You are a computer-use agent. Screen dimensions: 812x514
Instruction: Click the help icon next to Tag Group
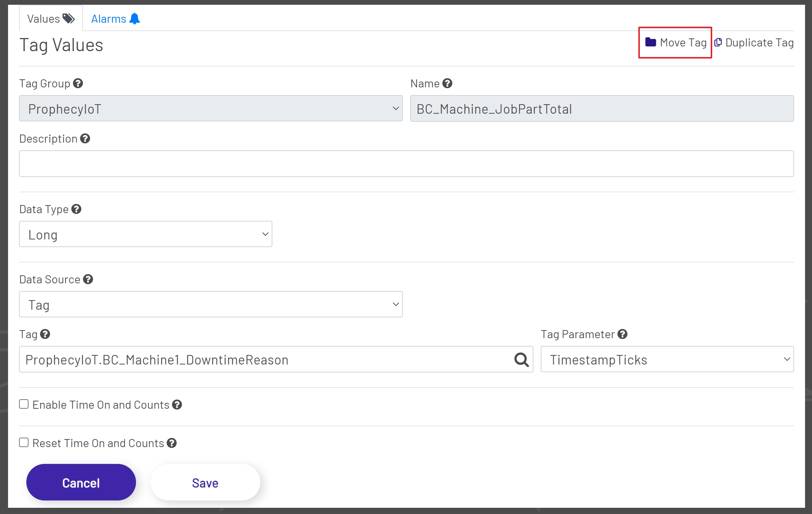[x=78, y=84]
